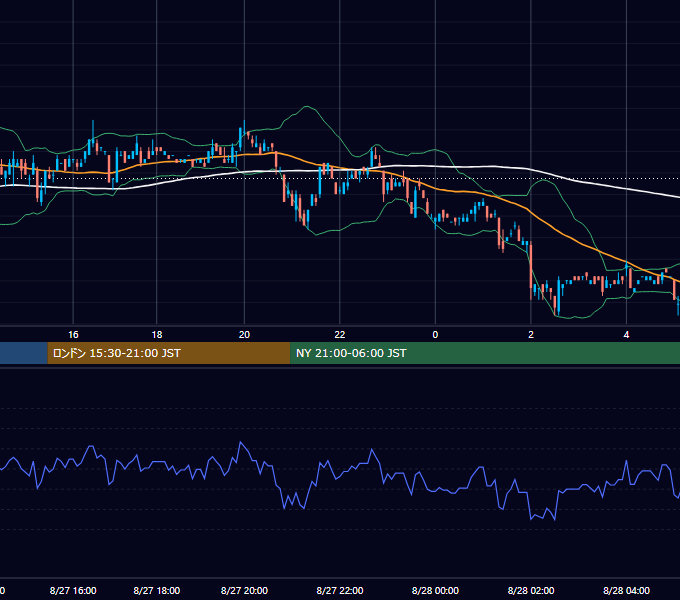Viewport: 680px width, 600px height.
Task: Click the 8/27 20:00 time label
Action: click(244, 590)
